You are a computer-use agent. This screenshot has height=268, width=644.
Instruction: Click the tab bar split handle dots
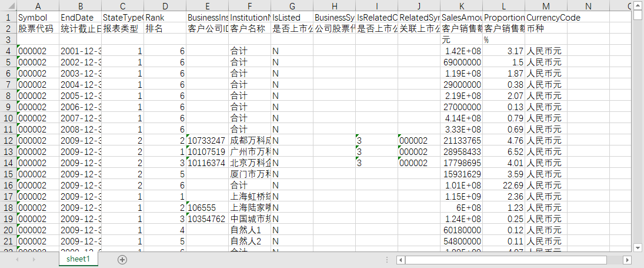387,260
